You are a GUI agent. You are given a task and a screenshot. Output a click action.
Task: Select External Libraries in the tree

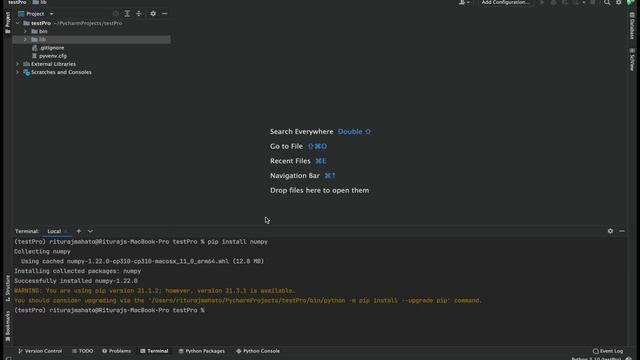pos(53,64)
